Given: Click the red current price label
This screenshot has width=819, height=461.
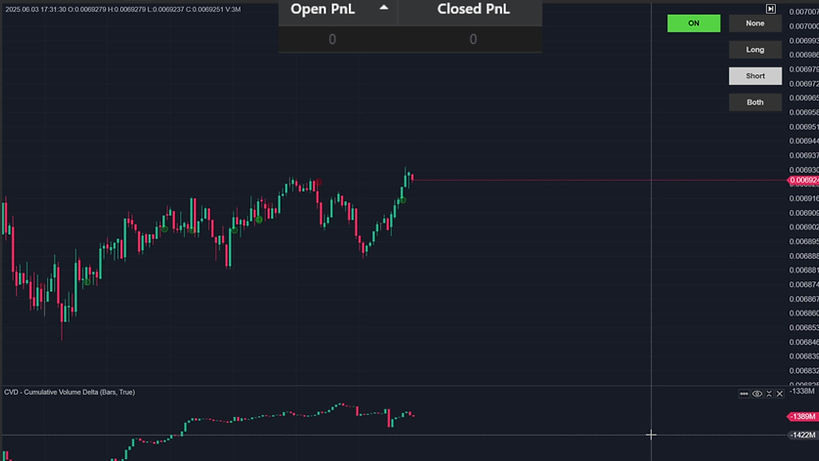Looking at the screenshot, I should point(804,181).
